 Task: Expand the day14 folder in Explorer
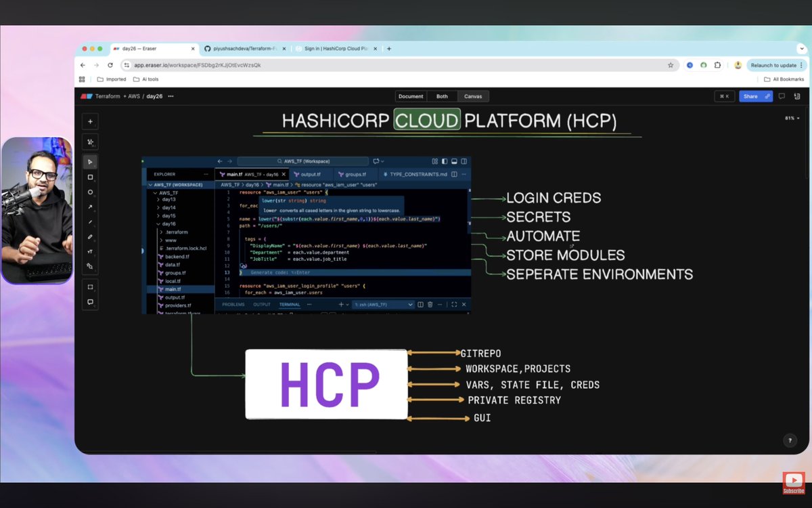tap(167, 208)
